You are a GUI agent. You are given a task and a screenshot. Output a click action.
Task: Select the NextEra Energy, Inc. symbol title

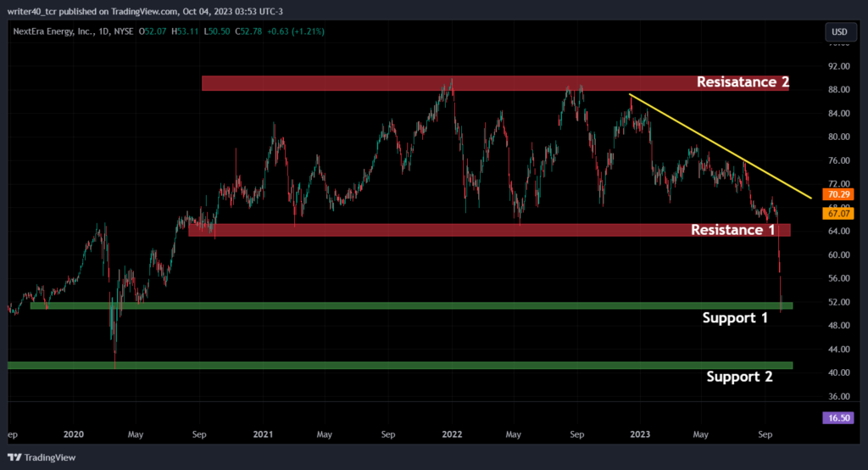(53, 31)
